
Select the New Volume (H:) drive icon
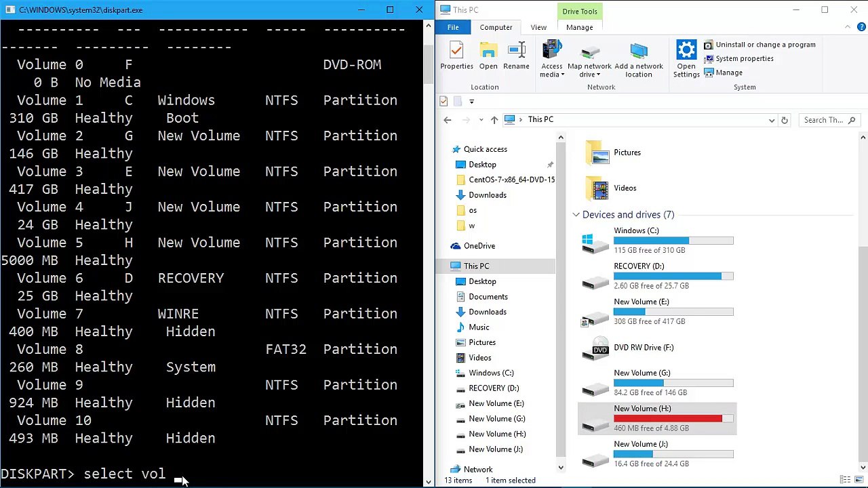click(x=595, y=424)
